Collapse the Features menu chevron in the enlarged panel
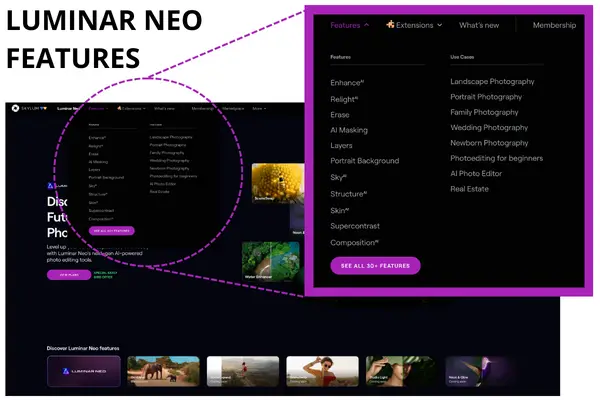 click(367, 25)
